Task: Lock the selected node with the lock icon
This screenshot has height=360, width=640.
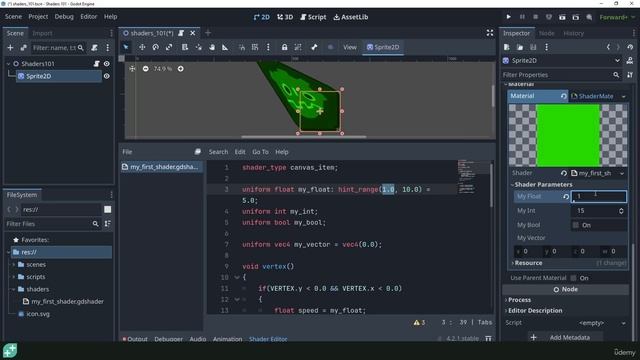Action: coord(284,47)
